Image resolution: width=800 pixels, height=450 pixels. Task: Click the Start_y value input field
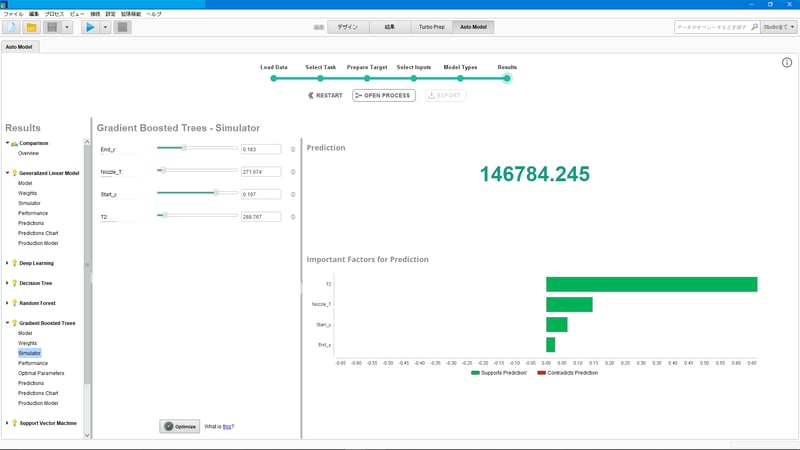pyautogui.click(x=261, y=194)
